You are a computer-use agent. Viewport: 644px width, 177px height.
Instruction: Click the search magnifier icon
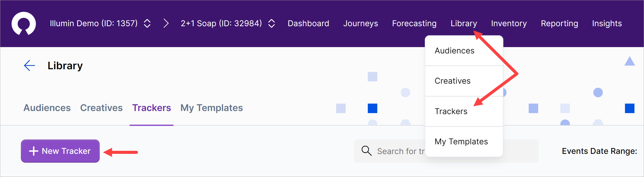tap(366, 151)
